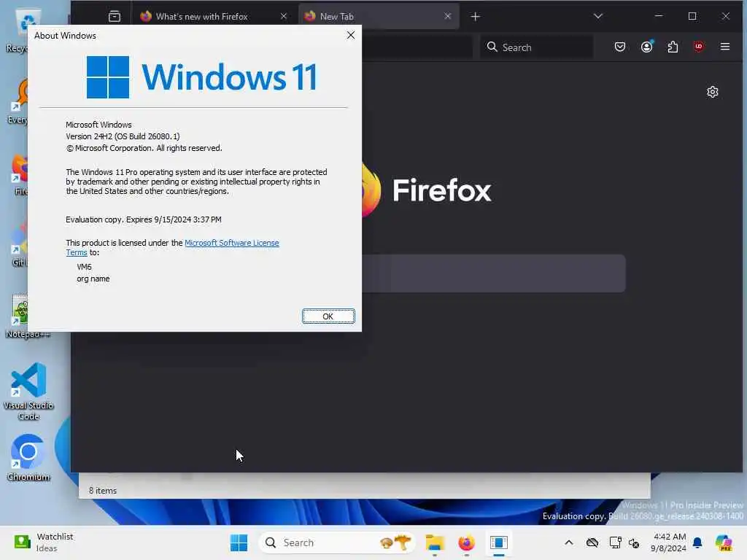Open Copilot preview taskbar icon
The width and height of the screenshot is (747, 560).
[x=724, y=542]
